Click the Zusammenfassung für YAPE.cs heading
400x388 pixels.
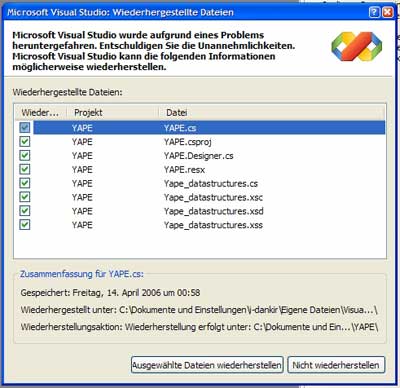pyautogui.click(x=82, y=274)
